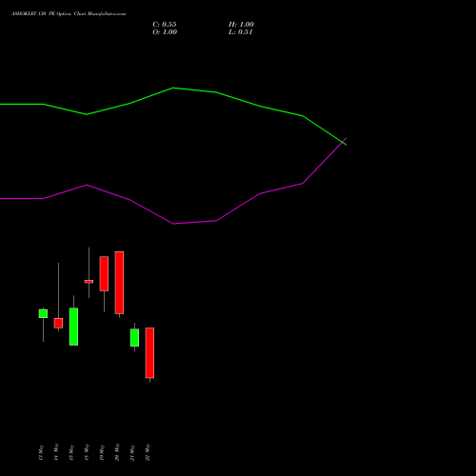476x476 pixels.
Task: Select the '21 May' date label
Action: pyautogui.click(x=132, y=452)
